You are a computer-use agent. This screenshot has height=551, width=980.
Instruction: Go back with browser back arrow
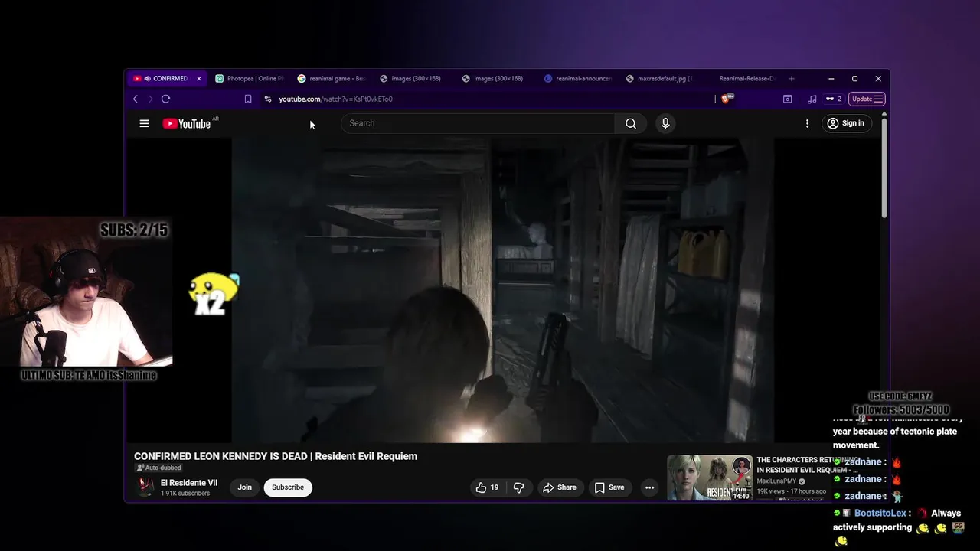[x=136, y=99]
